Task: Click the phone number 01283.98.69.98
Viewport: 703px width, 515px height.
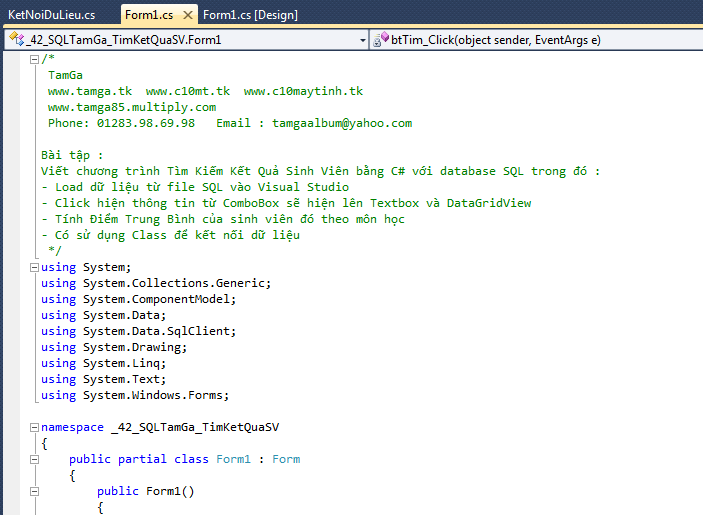Action: point(146,123)
